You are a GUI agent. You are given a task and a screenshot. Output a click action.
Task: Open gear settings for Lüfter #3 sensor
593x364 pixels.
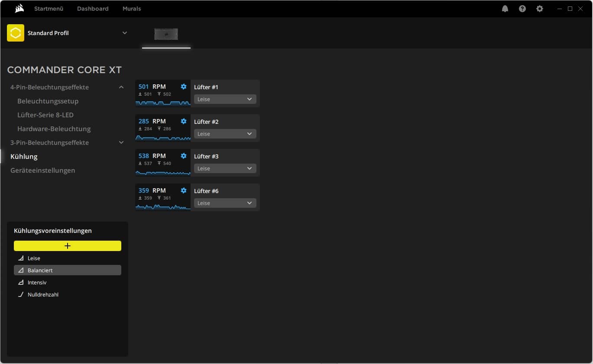(184, 156)
